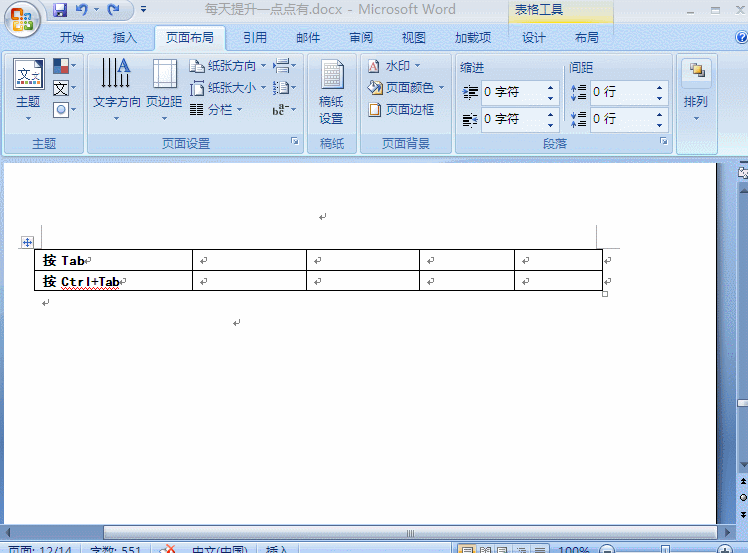Click the previous page double-arrow button
Viewport: 748px width, 553px height.
point(743,481)
